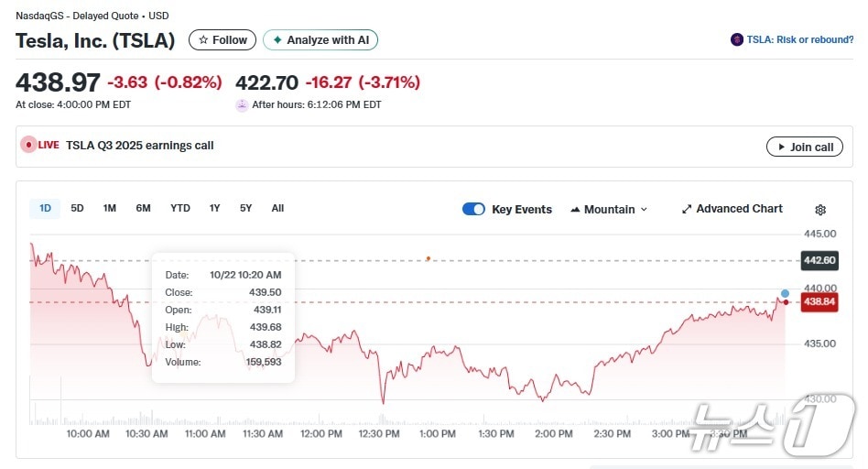Toggle the Key Events switch

tap(473, 209)
